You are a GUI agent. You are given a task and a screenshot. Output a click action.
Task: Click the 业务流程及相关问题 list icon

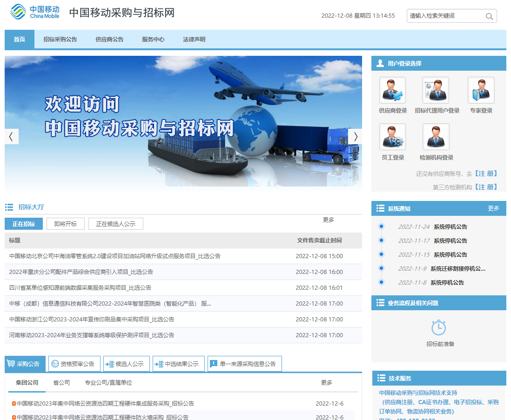pos(380,303)
